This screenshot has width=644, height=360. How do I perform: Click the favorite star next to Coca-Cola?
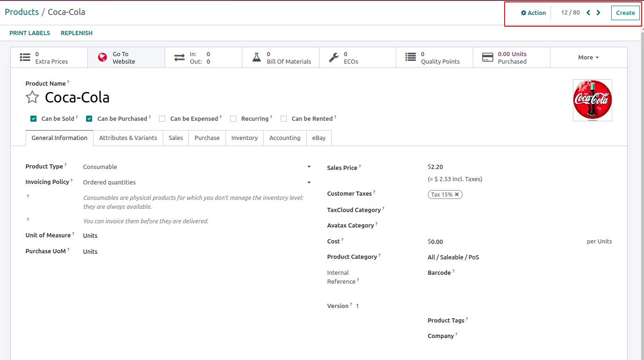(32, 97)
